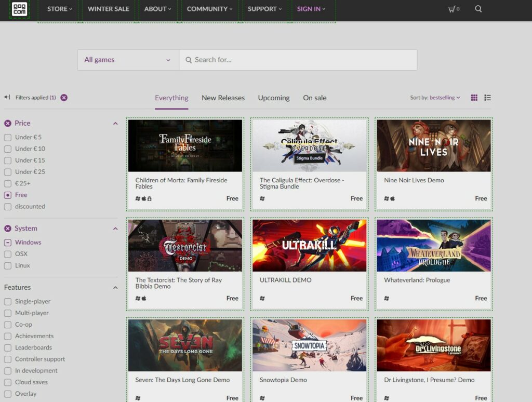Screen dimensions: 532x402
Task: Click the ULTRAKILL cover thumbnail
Action: 310,245
